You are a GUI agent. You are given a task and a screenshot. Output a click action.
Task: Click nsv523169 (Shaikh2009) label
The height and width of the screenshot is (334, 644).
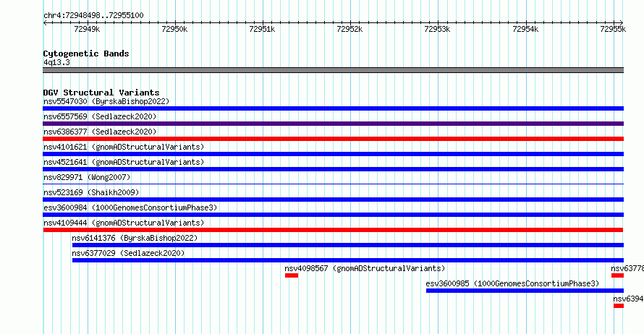pos(92,192)
